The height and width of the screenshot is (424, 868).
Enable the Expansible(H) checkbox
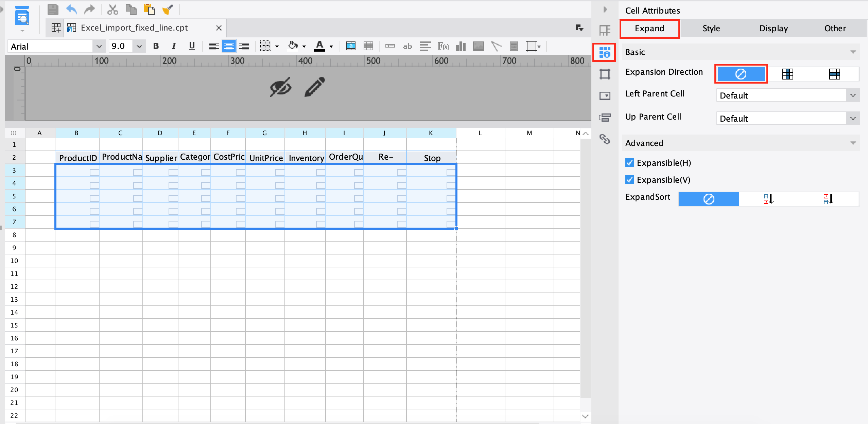coord(629,163)
